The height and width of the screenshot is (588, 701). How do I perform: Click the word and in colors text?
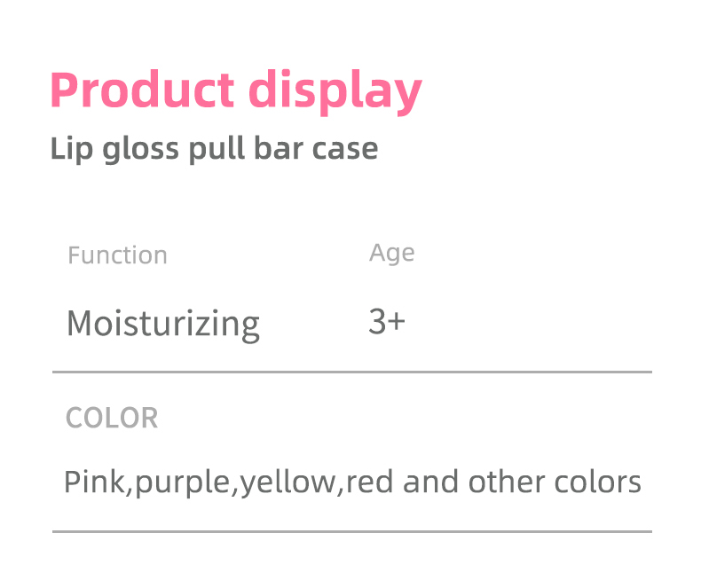(429, 482)
